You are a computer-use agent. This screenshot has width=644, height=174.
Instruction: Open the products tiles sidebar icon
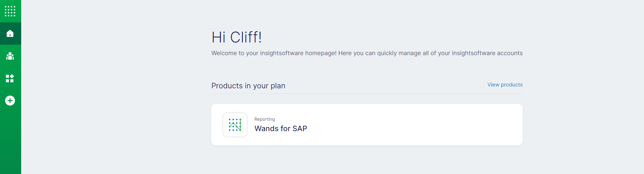[10, 78]
